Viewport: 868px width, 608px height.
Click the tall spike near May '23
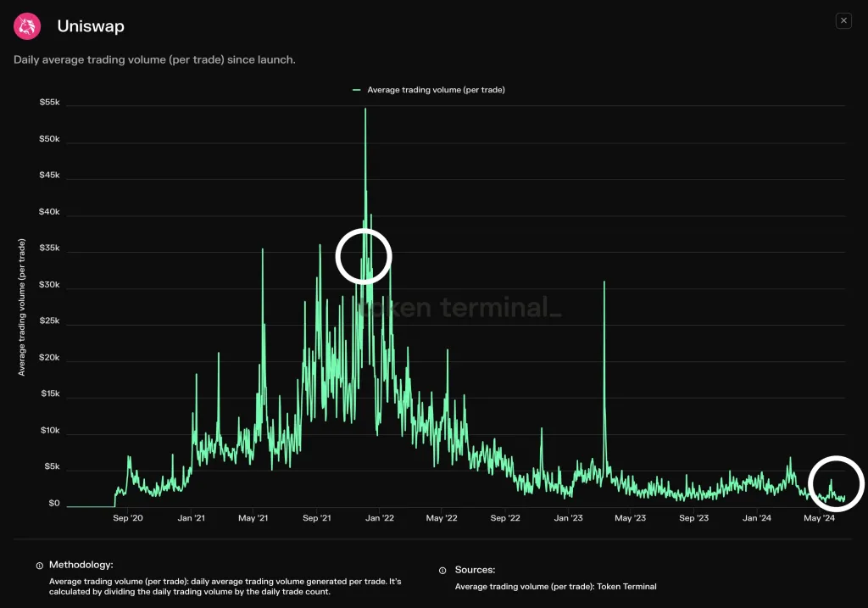[x=604, y=282]
